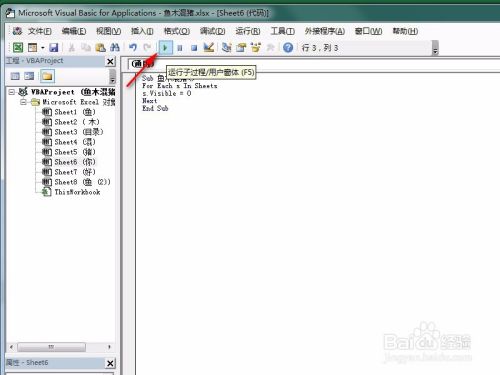This screenshot has width=500, height=375.
Task: Collapse the Microsoft Excel objects folder
Action: (x=23, y=102)
